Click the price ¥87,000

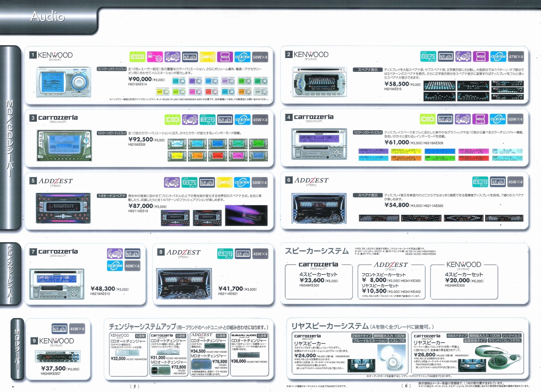[x=140, y=206]
